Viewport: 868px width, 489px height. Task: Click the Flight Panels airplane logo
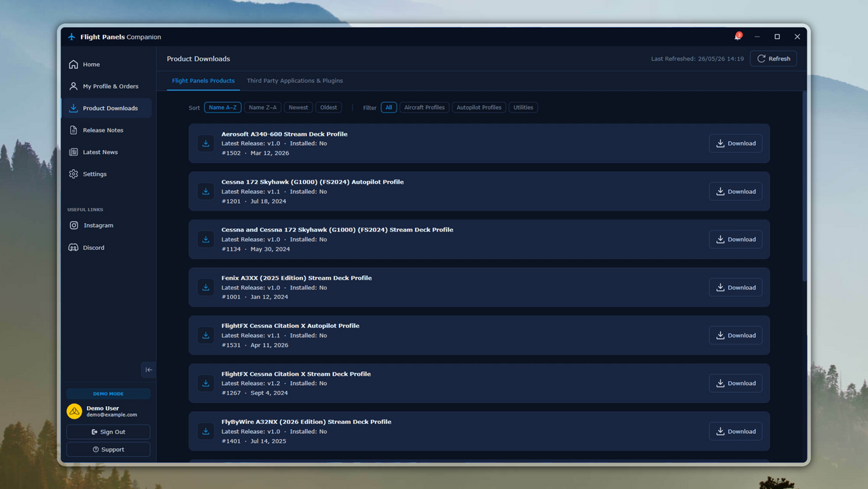[x=72, y=37]
